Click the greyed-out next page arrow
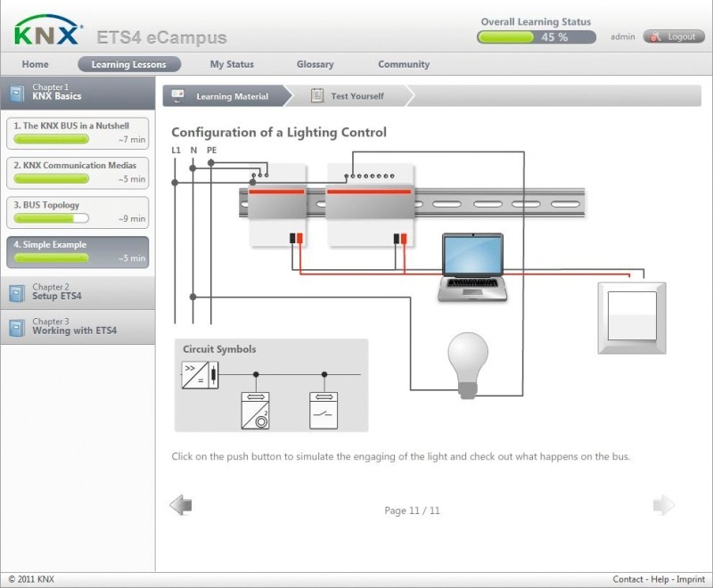Image resolution: width=713 pixels, height=588 pixels. click(x=663, y=505)
